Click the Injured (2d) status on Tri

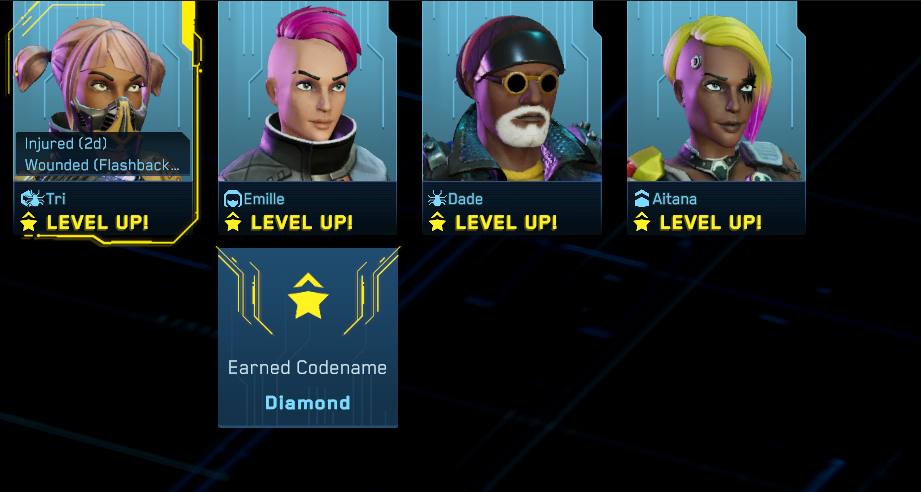[x=66, y=144]
